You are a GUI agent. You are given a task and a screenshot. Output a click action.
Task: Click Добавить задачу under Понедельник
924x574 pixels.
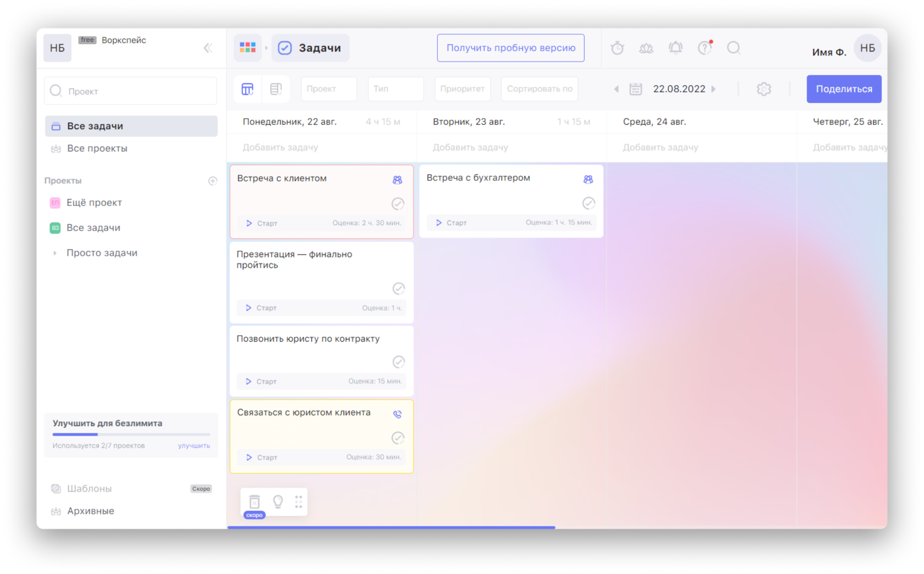tap(280, 147)
